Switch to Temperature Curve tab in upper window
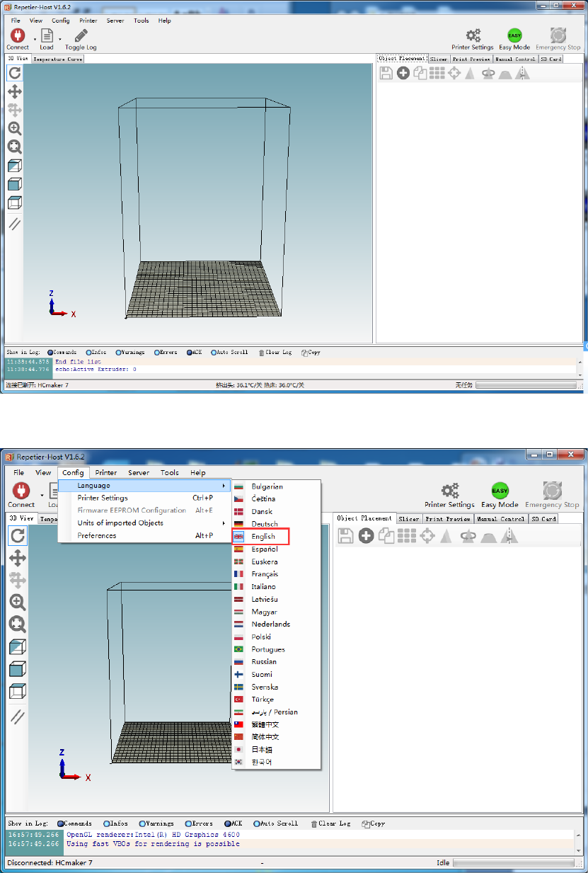588x873 pixels. tap(57, 59)
